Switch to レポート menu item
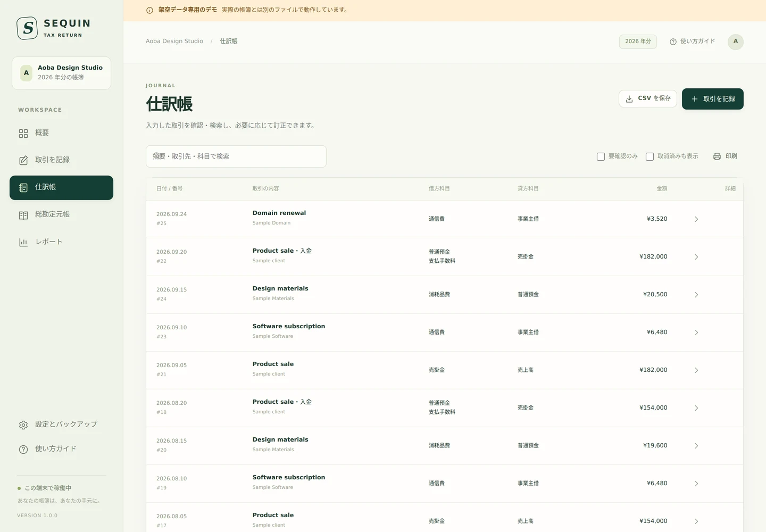 61,242
